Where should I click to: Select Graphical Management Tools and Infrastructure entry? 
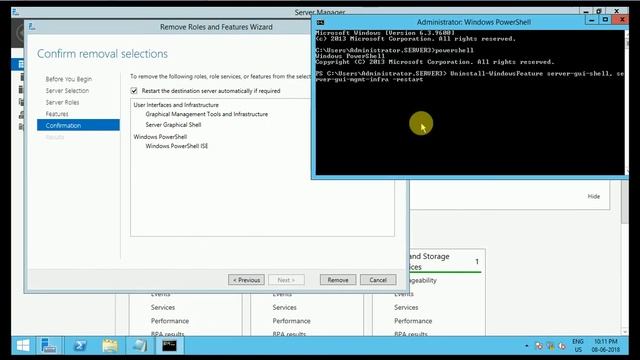click(x=207, y=114)
